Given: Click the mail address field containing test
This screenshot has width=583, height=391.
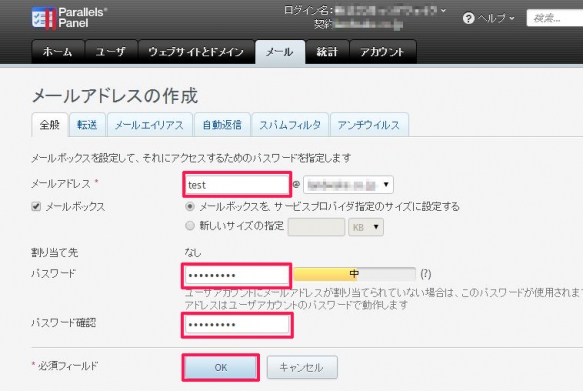Looking at the screenshot, I should pyautogui.click(x=236, y=184).
